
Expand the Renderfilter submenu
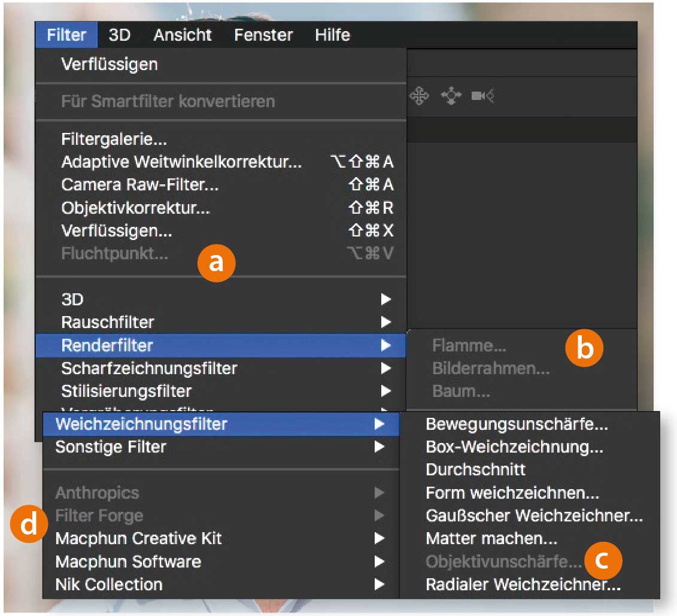221,345
